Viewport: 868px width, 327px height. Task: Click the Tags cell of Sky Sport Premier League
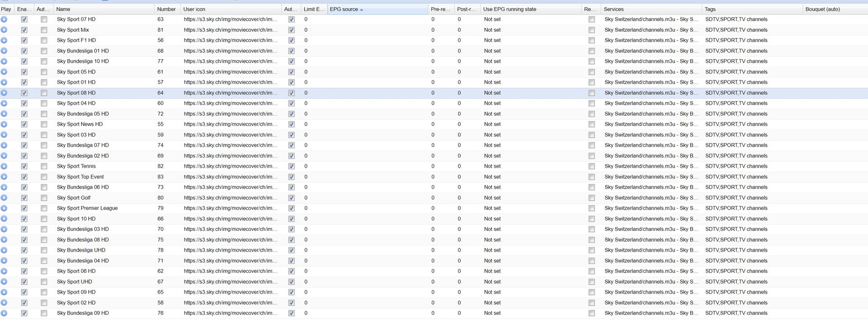752,208
